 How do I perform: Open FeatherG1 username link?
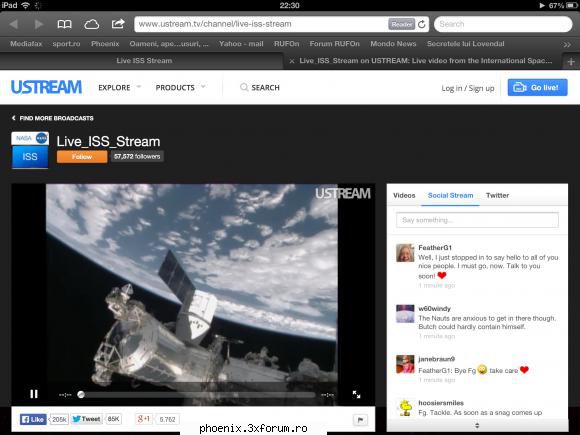[435, 247]
